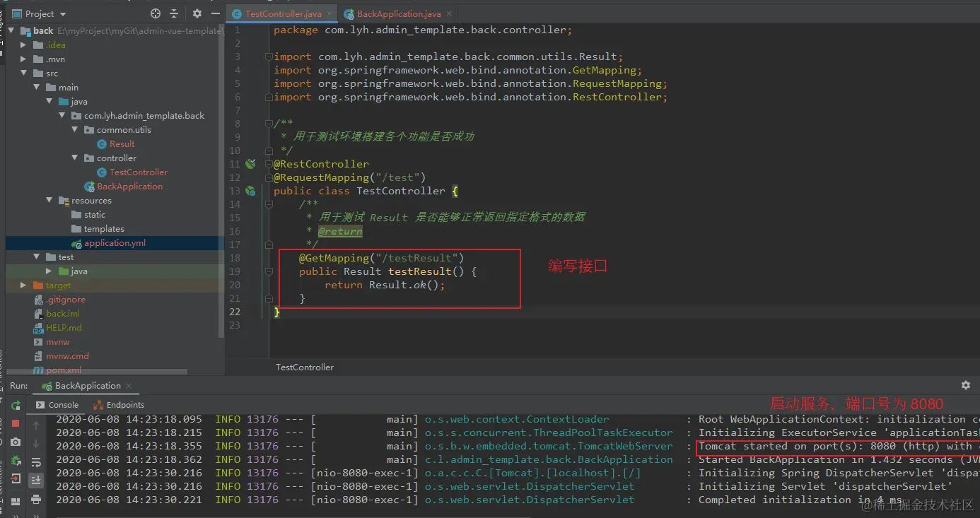Click the ContextLoader logger link in console
The width and height of the screenshot is (980, 518).
(x=517, y=419)
